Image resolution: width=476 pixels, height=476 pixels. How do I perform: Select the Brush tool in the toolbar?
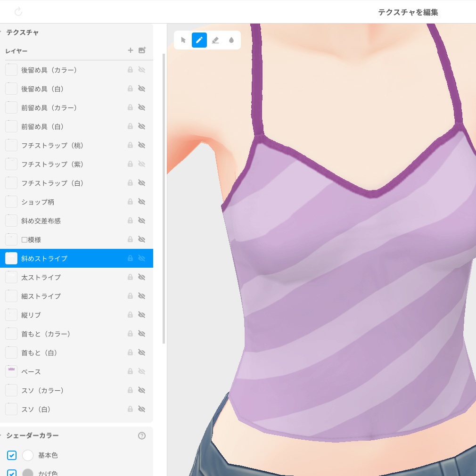[x=199, y=40]
